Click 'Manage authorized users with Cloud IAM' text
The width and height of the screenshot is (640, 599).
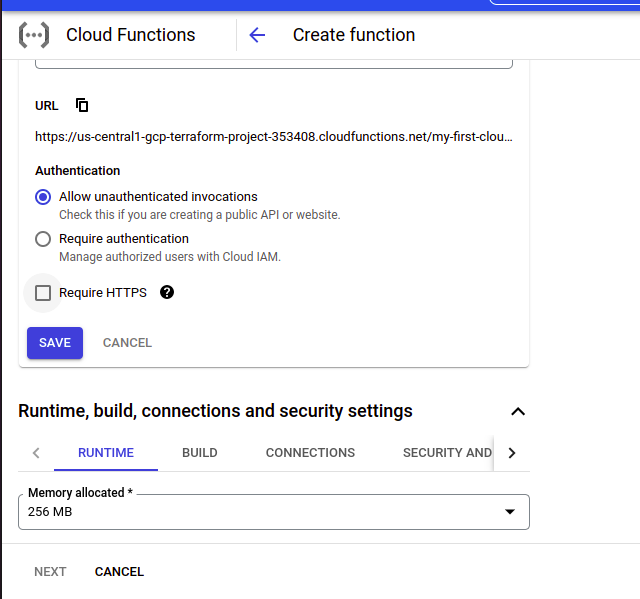pos(170,257)
